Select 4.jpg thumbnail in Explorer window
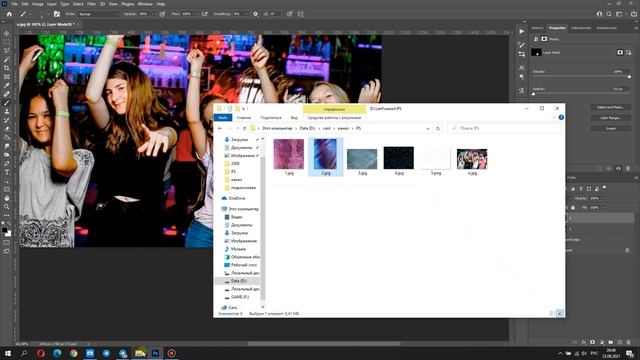The width and height of the screenshot is (640, 360). pos(399,161)
